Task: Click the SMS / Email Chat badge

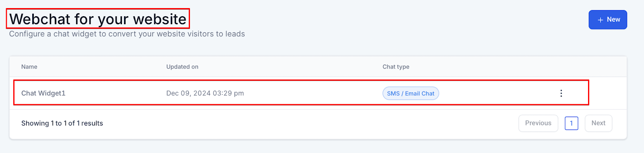Action: (x=411, y=93)
